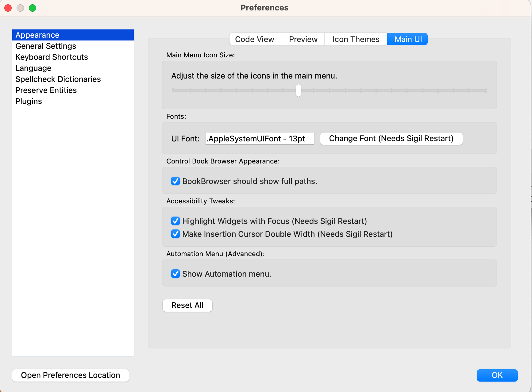Confirm preferences with the OK button
This screenshot has width=532, height=392.
(497, 375)
